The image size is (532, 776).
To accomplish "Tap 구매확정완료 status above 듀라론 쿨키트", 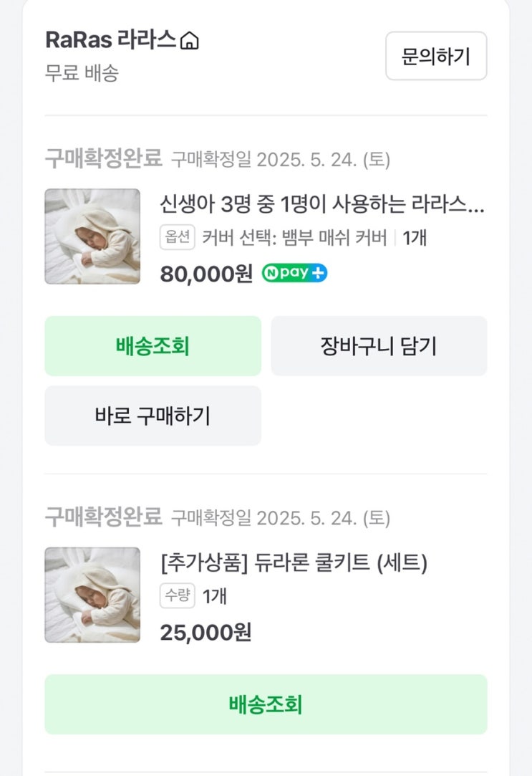I will (x=104, y=517).
